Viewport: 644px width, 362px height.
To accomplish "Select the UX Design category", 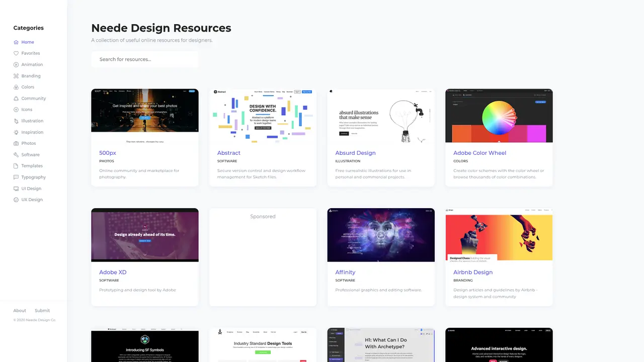I will [x=32, y=200].
